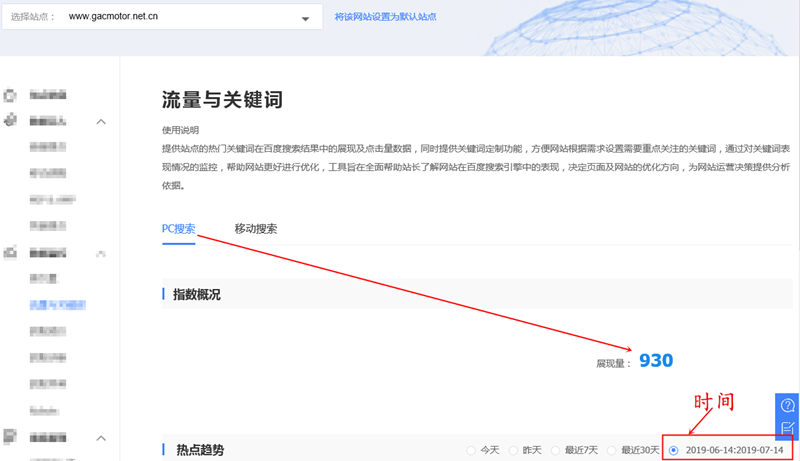Click the second sidebar section icon
The image size is (800, 461).
click(x=10, y=121)
